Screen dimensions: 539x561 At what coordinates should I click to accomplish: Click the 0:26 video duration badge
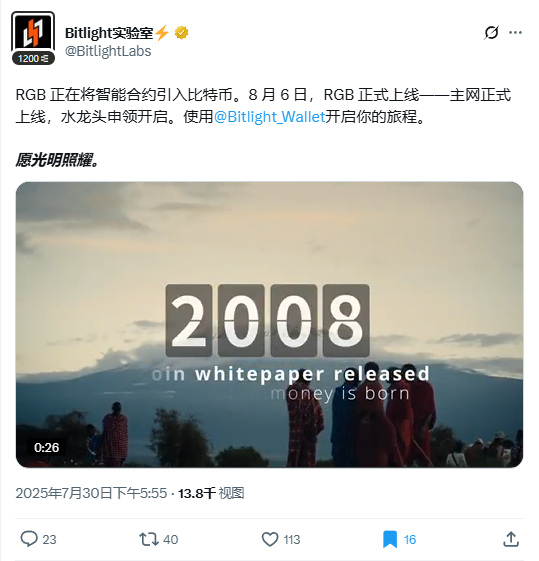click(46, 448)
